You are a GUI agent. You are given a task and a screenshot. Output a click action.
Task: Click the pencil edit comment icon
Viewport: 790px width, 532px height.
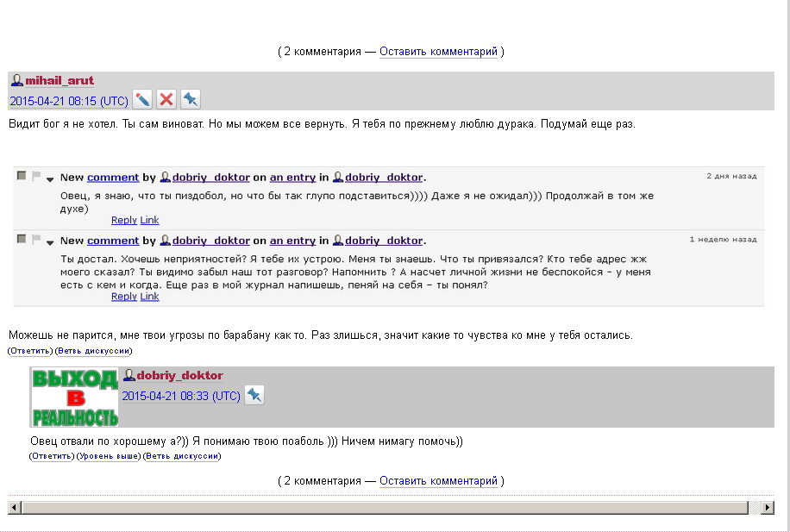point(142,99)
